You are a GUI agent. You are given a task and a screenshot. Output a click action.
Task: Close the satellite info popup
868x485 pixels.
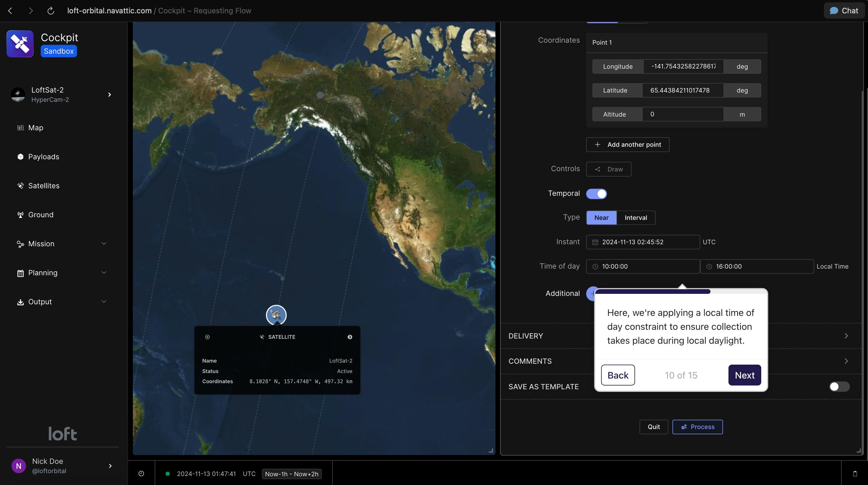207,337
